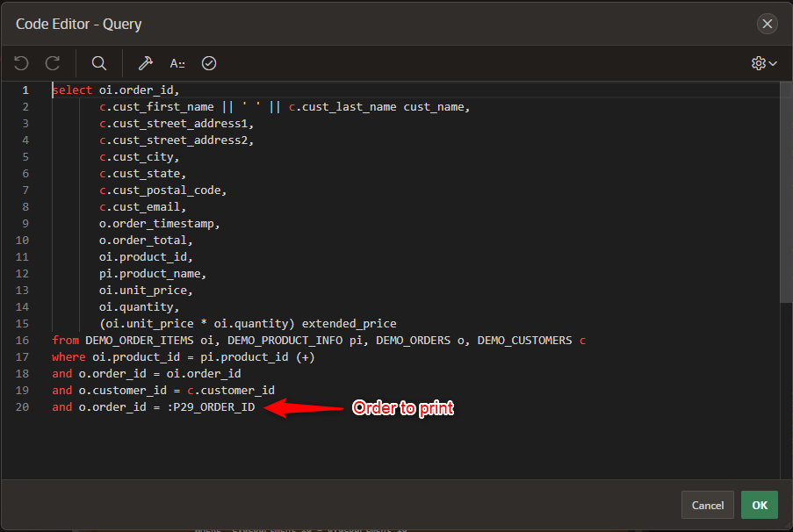Click the cust_name alias on line 2
The height and width of the screenshot is (532, 793).
(x=436, y=107)
